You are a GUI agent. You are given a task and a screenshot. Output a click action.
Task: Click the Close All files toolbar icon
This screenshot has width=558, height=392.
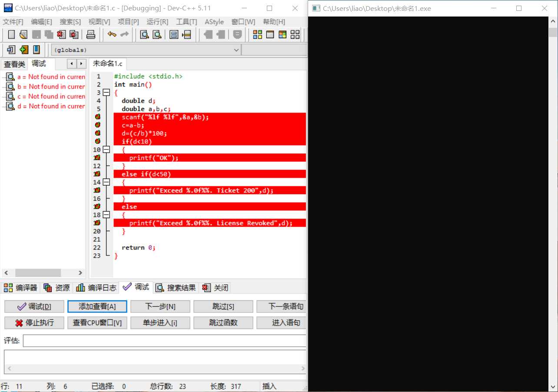click(74, 34)
